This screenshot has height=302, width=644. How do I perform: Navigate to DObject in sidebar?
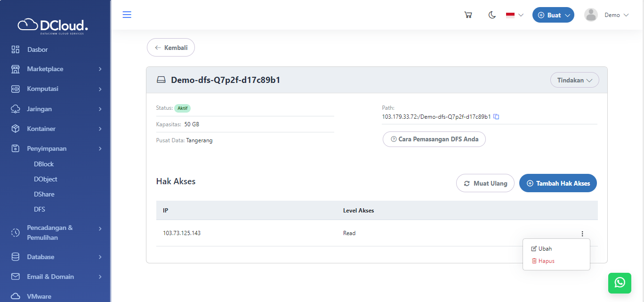[46, 180]
